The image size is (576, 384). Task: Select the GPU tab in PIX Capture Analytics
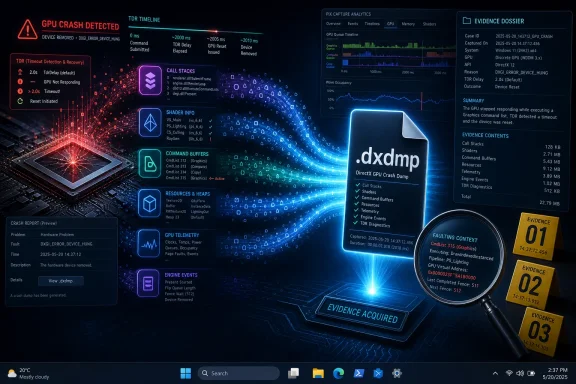(390, 24)
